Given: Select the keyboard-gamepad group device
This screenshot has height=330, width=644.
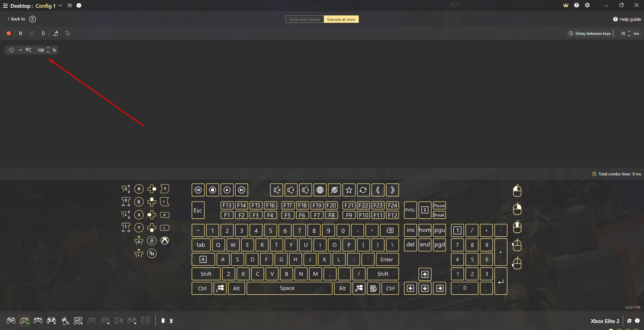Looking at the screenshot, I should coord(78,321).
